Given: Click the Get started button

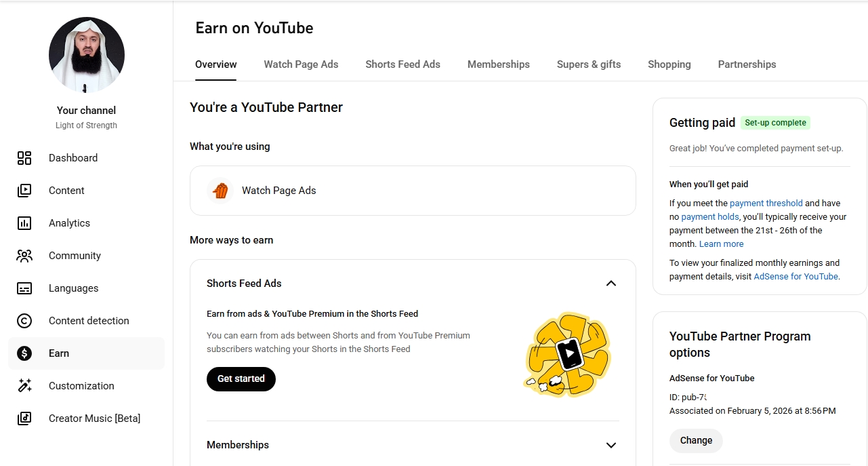Looking at the screenshot, I should click(241, 379).
